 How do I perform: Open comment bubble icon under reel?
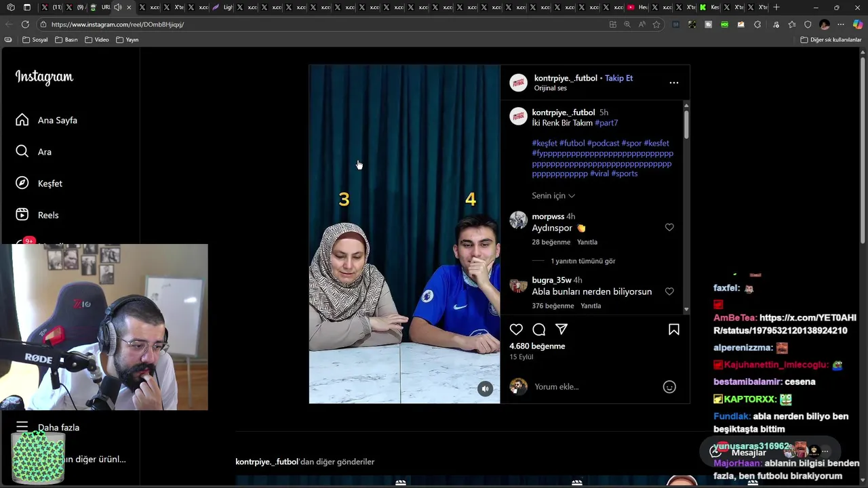(539, 329)
